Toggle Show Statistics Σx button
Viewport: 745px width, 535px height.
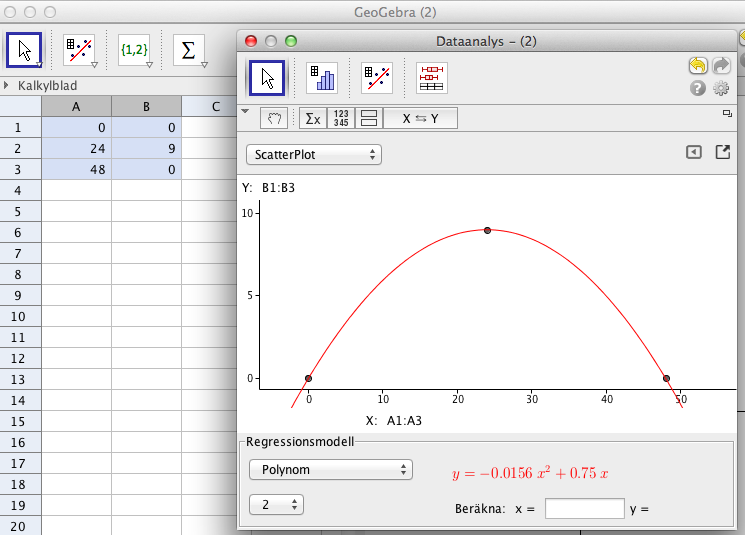point(313,118)
